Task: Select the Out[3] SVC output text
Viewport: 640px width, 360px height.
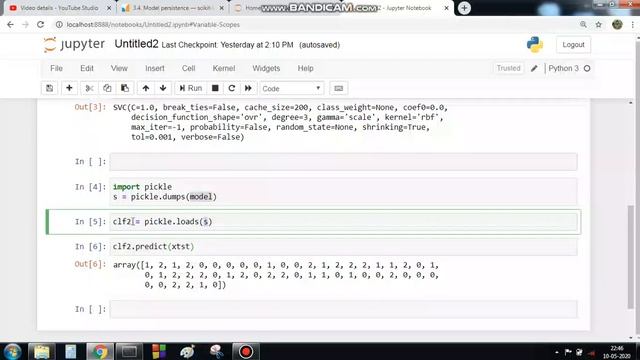Action: [x=280, y=122]
